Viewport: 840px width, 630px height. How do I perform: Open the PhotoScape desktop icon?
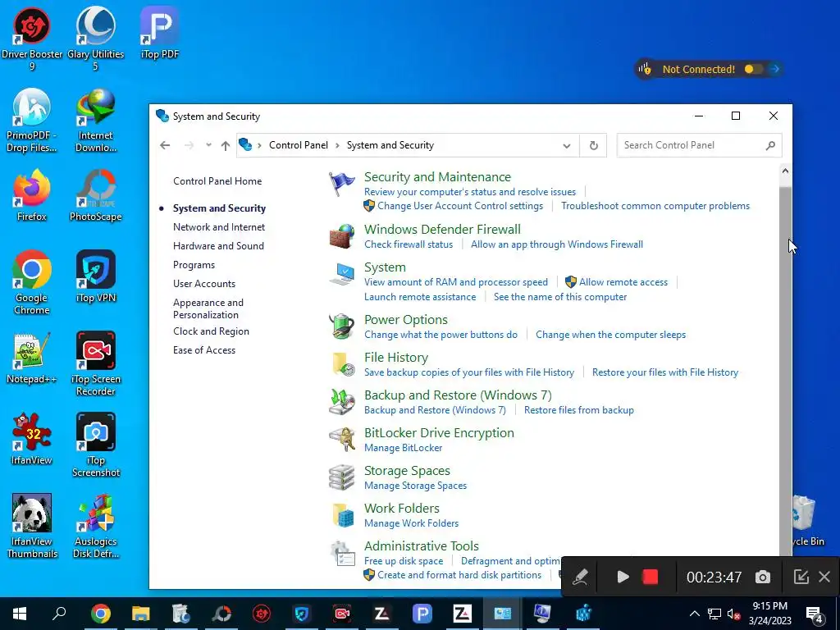click(x=96, y=195)
